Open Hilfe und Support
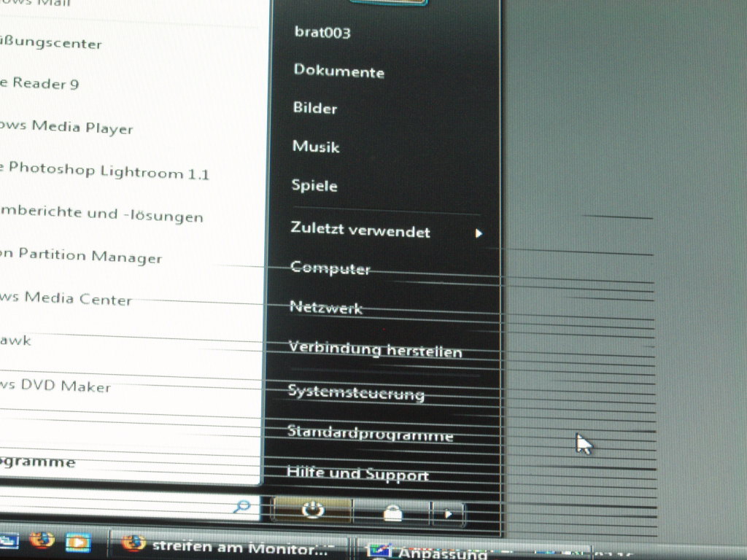 pyautogui.click(x=357, y=474)
